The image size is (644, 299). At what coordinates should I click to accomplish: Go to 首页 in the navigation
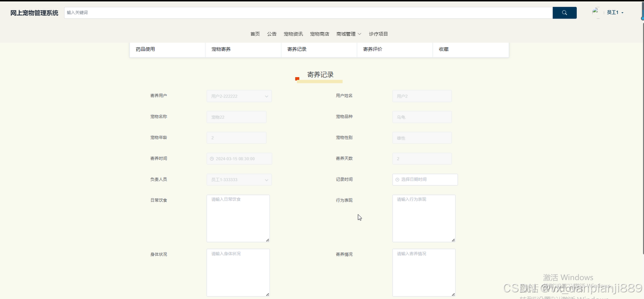point(255,34)
